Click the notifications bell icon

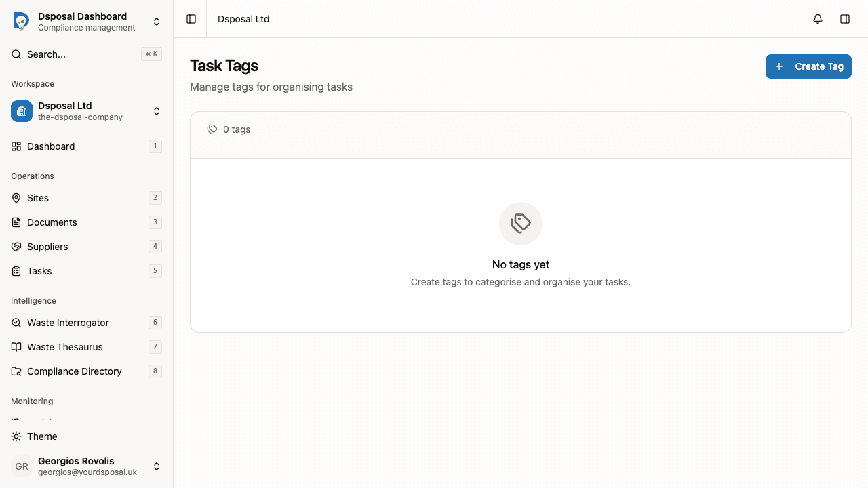(x=817, y=19)
